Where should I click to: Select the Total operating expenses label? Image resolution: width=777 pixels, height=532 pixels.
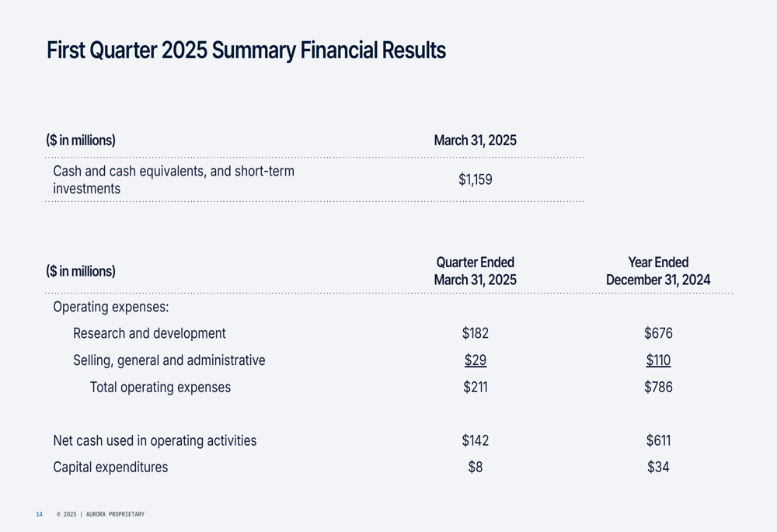point(160,388)
